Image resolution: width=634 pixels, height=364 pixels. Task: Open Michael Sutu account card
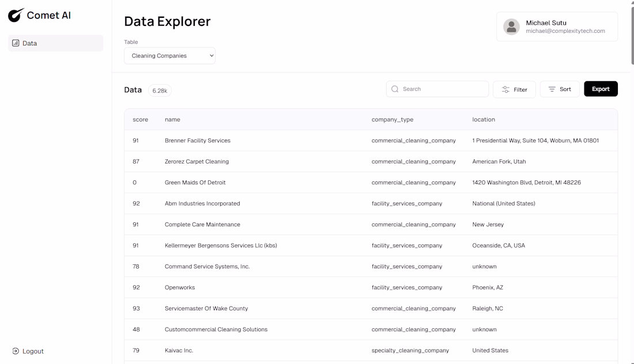click(557, 26)
